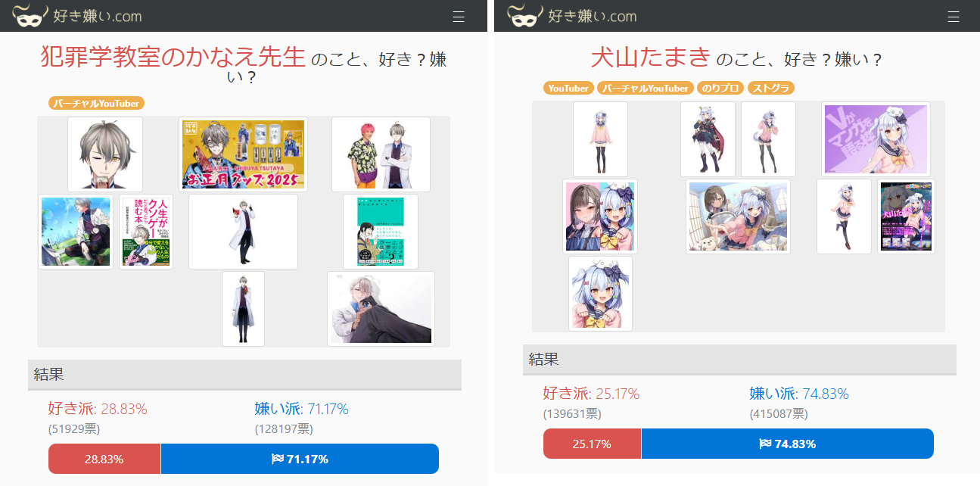The height and width of the screenshot is (486, 980).
Task: Open the 好き嫌い.com site title on left
Action: [98, 16]
